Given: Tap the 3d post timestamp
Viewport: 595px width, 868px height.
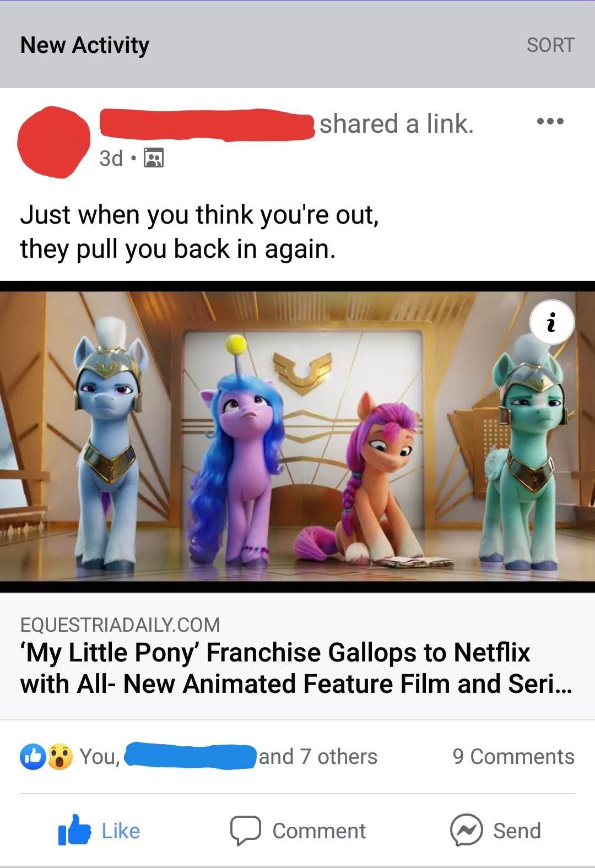Looking at the screenshot, I should pos(111,159).
